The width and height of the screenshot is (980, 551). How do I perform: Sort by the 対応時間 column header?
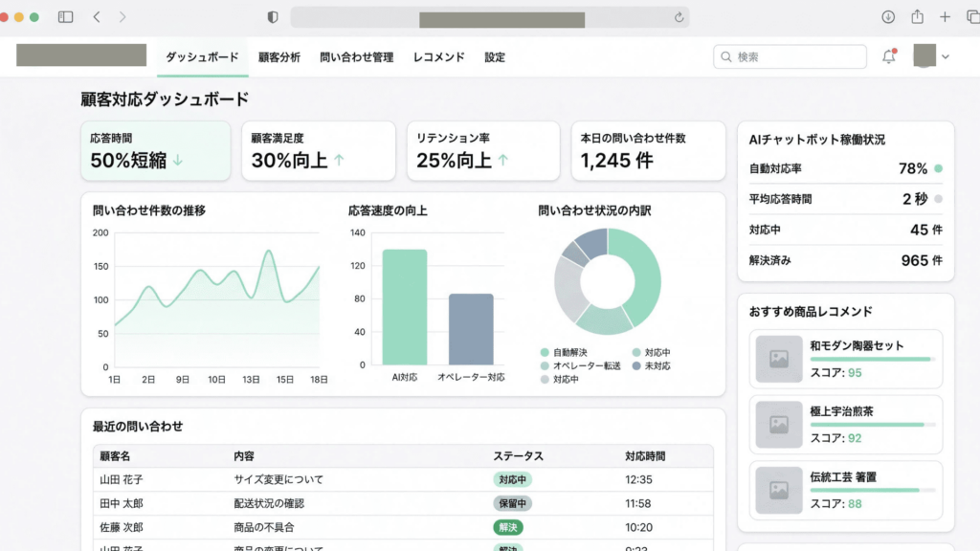(x=645, y=456)
